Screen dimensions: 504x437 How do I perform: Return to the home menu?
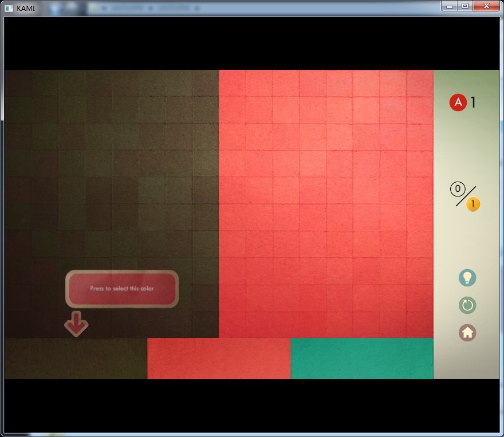[x=467, y=333]
